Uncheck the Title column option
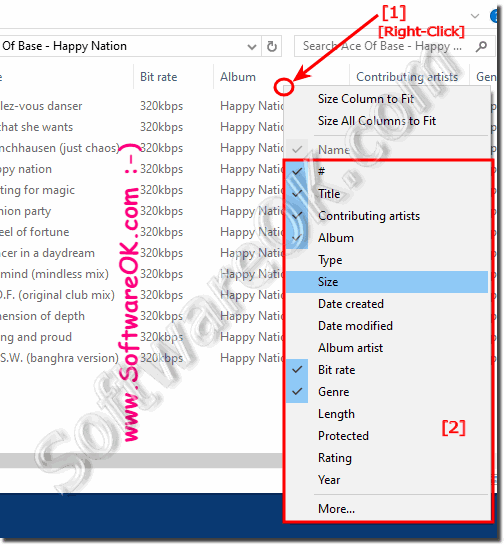The width and height of the screenshot is (504, 545). tap(387, 193)
